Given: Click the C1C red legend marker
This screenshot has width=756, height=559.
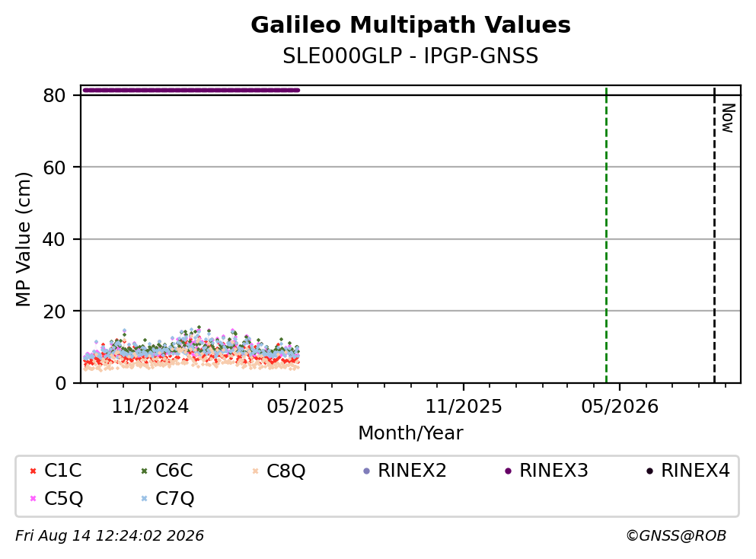Looking at the screenshot, I should [x=33, y=471].
